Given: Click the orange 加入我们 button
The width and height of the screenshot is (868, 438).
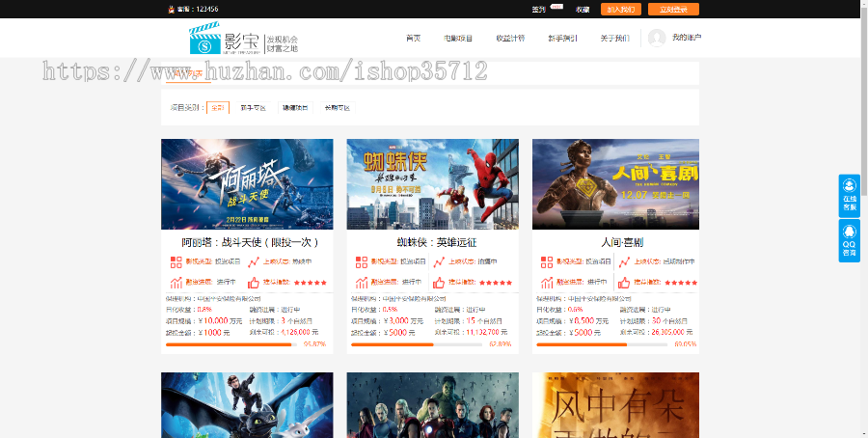Looking at the screenshot, I should (621, 10).
